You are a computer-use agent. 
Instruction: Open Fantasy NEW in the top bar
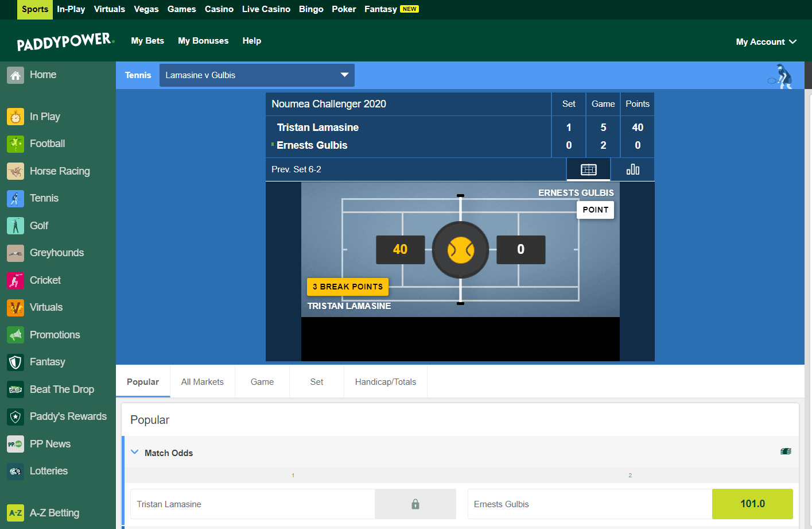coord(391,9)
